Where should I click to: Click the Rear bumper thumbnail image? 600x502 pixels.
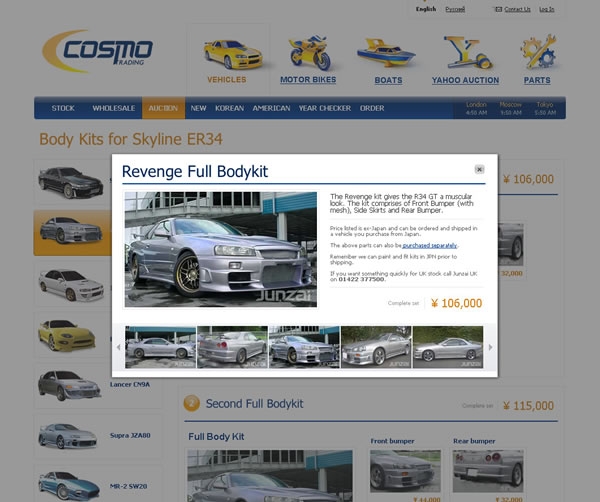(488, 471)
